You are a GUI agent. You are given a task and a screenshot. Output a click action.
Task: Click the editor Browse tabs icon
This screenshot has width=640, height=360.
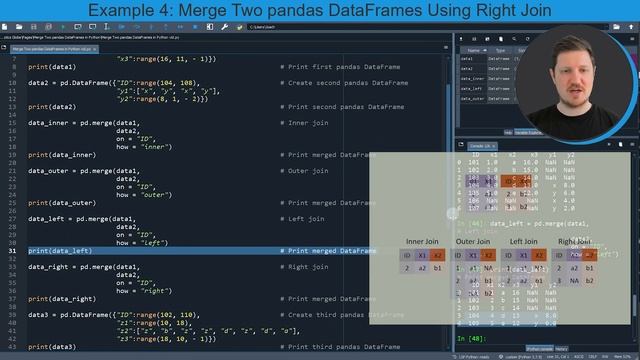point(4,48)
